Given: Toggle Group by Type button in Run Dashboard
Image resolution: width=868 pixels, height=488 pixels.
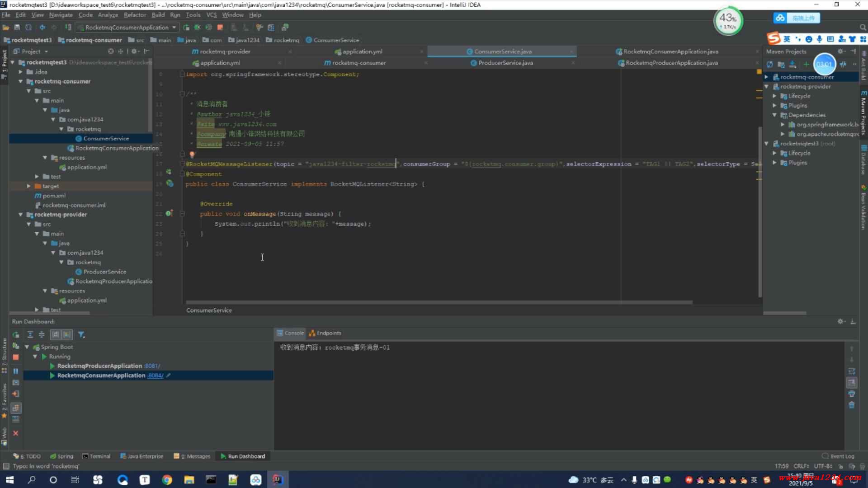Looking at the screenshot, I should [x=56, y=335].
